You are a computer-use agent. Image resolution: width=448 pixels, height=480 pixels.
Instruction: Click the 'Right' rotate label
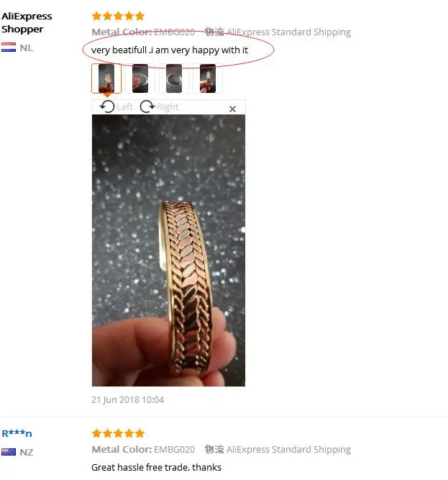pos(168,107)
